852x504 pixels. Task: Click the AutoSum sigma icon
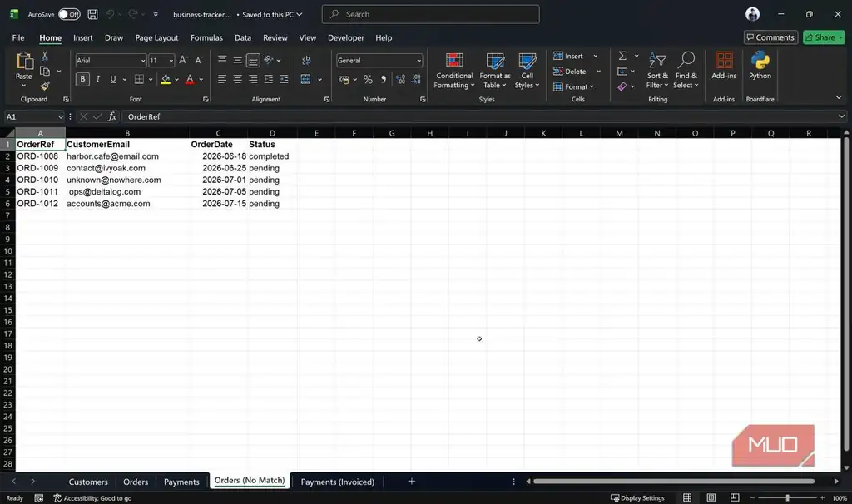[x=622, y=56]
